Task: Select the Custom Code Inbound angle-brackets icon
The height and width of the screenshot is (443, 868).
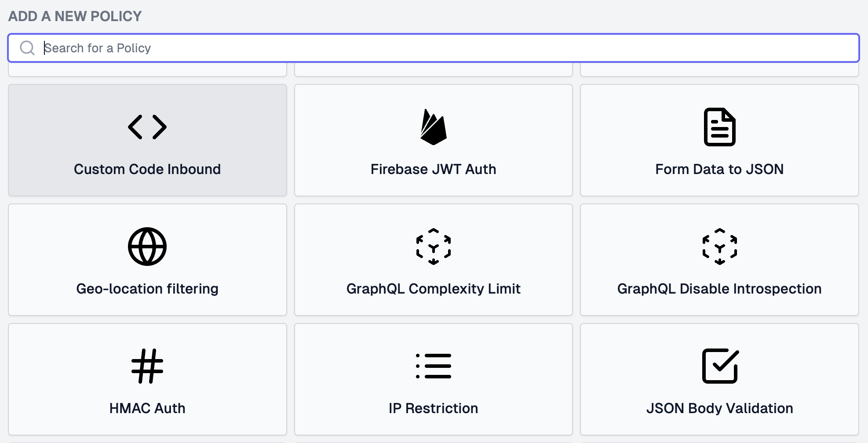Action: coord(147,127)
